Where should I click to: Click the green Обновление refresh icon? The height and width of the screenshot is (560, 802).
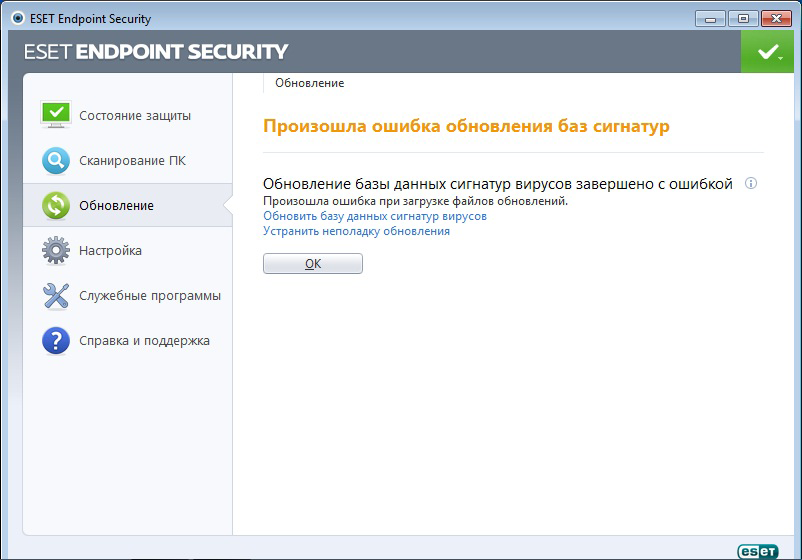56,205
